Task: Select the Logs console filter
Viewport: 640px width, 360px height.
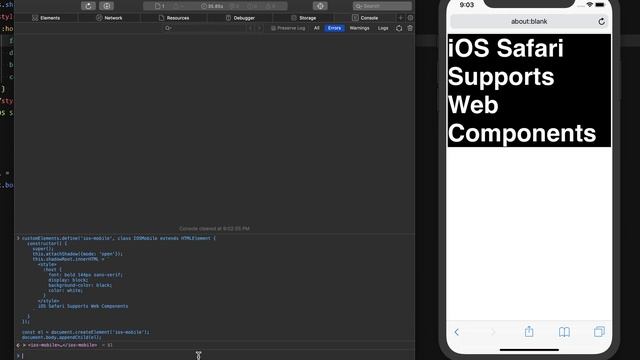Action: click(x=383, y=28)
